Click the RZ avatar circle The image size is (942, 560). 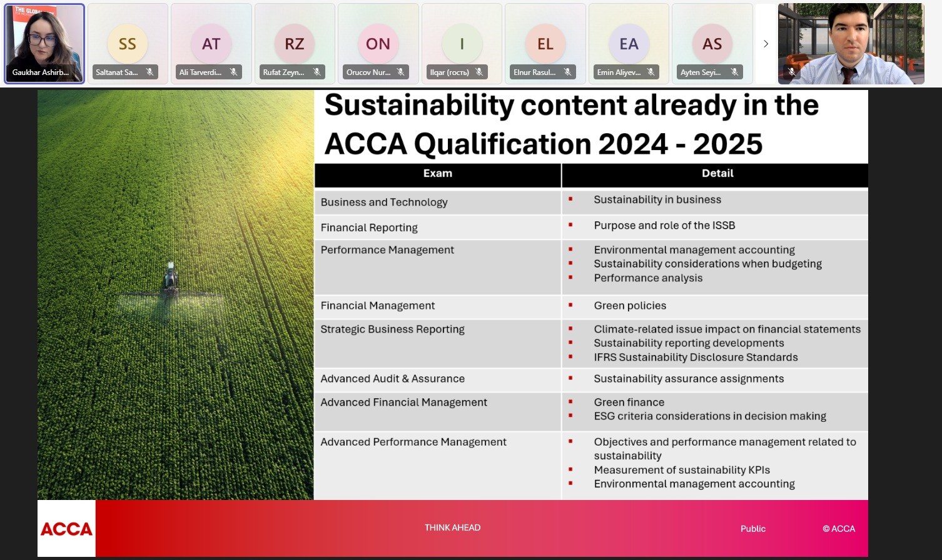click(x=295, y=44)
